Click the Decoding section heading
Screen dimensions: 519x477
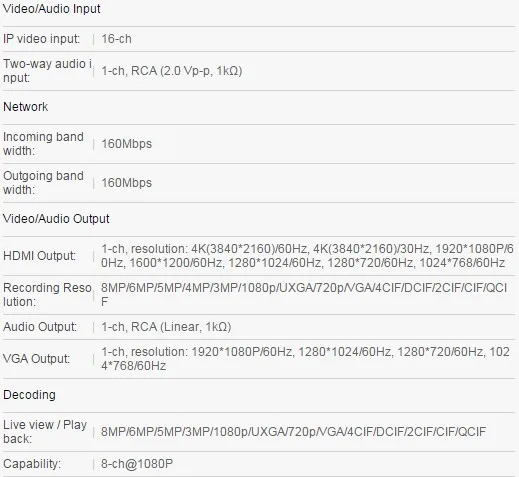[29, 395]
